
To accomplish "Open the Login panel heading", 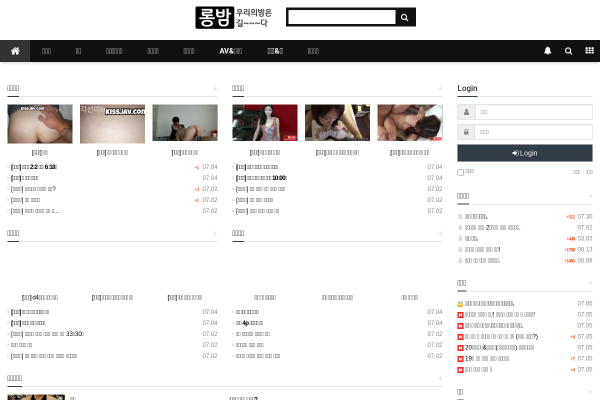I will click(x=467, y=88).
